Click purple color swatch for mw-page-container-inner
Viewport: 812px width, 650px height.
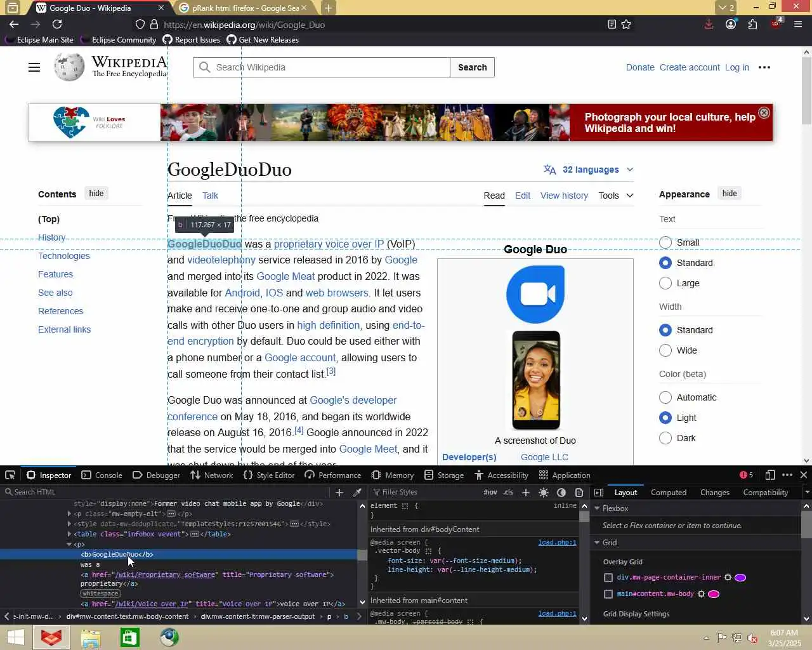coord(740,578)
